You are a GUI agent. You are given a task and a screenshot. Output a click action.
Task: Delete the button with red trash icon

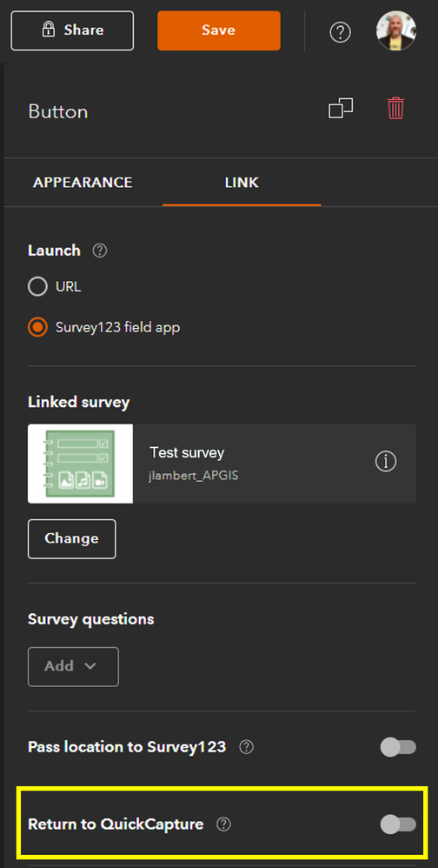point(395,108)
